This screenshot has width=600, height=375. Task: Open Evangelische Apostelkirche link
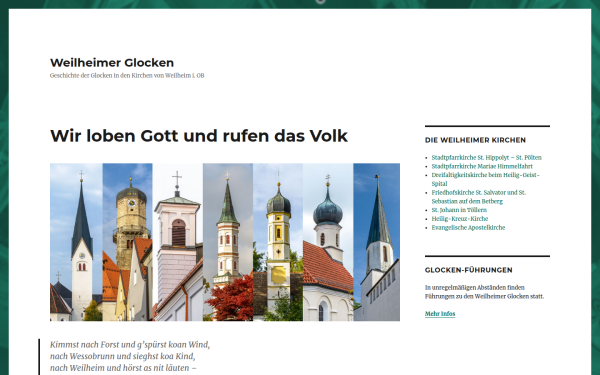tap(468, 227)
